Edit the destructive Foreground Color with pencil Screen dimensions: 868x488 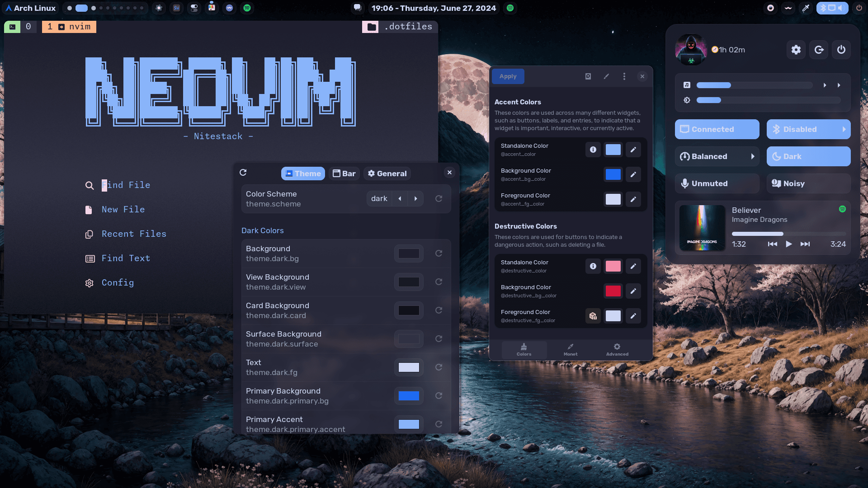tap(633, 316)
